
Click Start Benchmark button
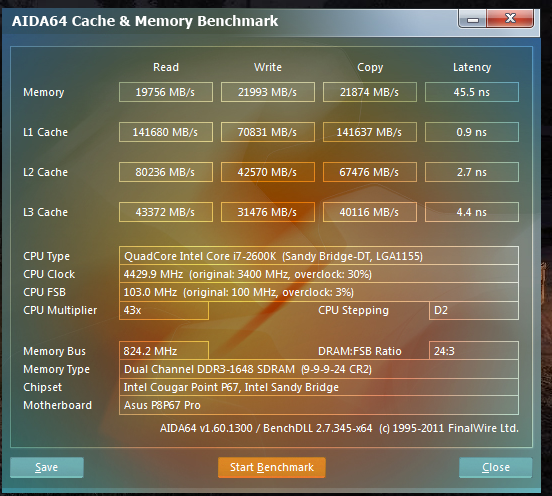coord(271,467)
